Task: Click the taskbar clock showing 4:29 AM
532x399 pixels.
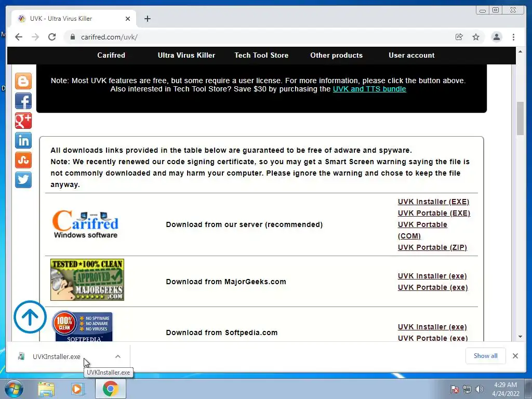Action: [x=506, y=389]
